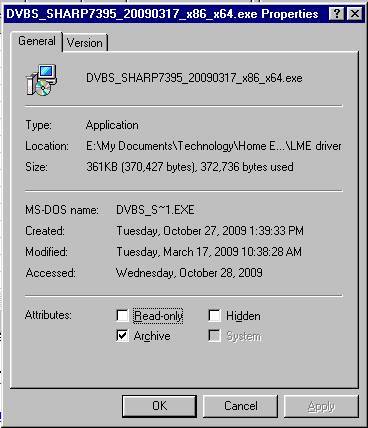Click the greyed-out System checkbox
Screen dimensions: 368x428
pyautogui.click(x=214, y=335)
